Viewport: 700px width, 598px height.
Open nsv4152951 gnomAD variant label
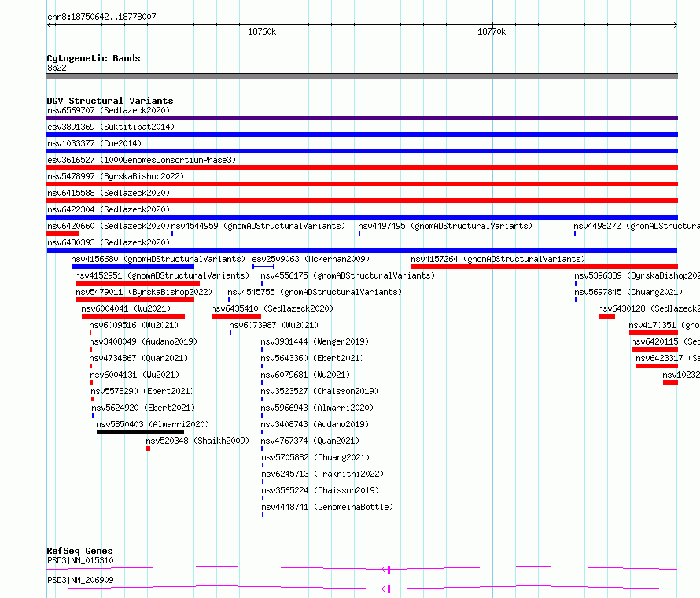click(x=162, y=275)
